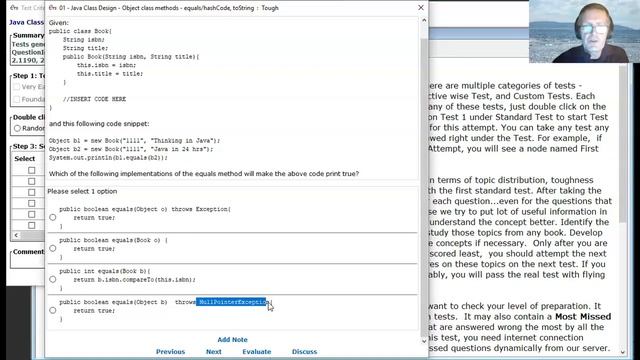Viewport: 640px width, 360px height.
Task: Go to the Next question
Action: 213,351
